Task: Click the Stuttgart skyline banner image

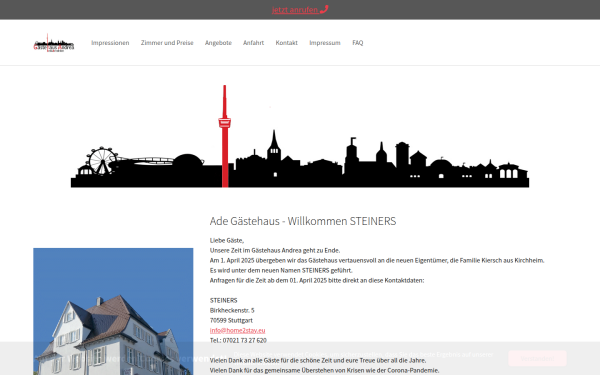Action: click(300, 136)
